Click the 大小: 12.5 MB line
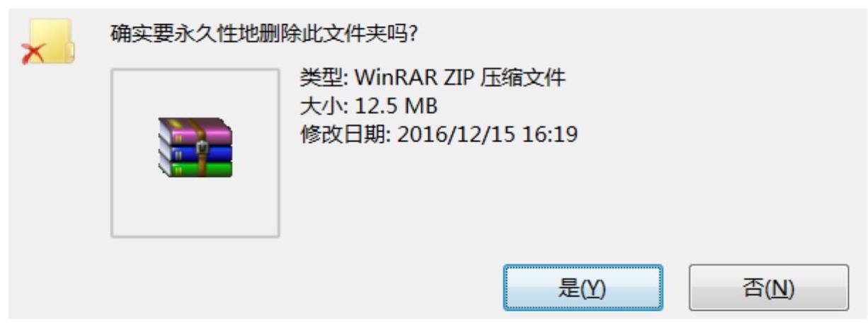Image resolution: width=868 pixels, height=327 pixels. point(370,105)
